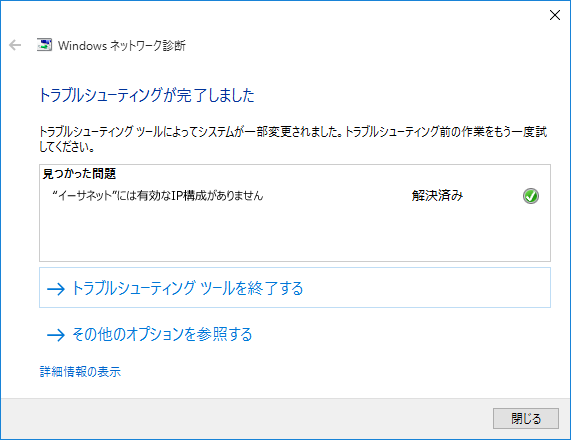The width and height of the screenshot is (571, 440).
Task: Click the arrow icon beside トラブルシューティング ツールを終了する
Action: click(x=56, y=289)
